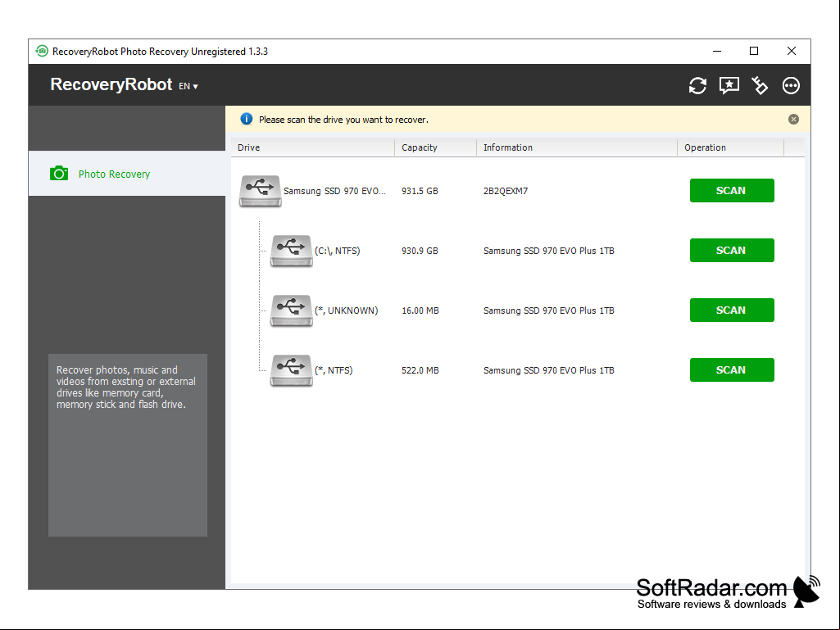Select the (C:\, NTFS) partition label
Screen dimensions: 840x630
click(337, 251)
